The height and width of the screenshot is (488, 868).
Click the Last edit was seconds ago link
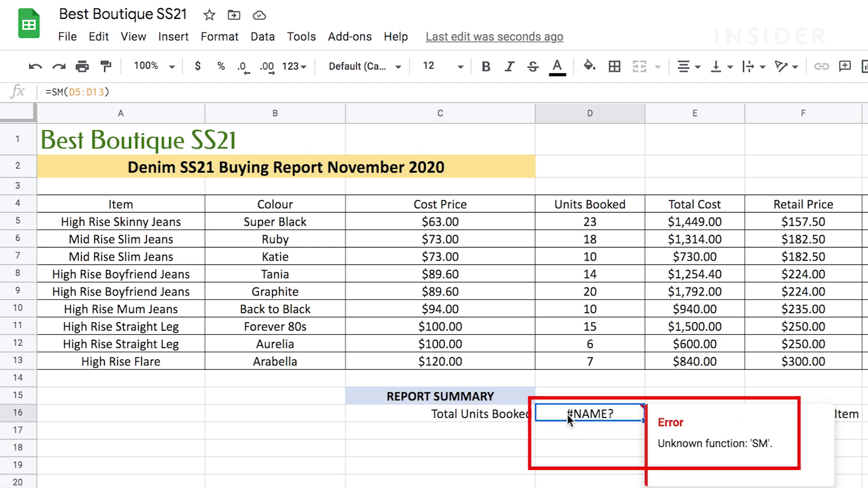[x=494, y=37]
